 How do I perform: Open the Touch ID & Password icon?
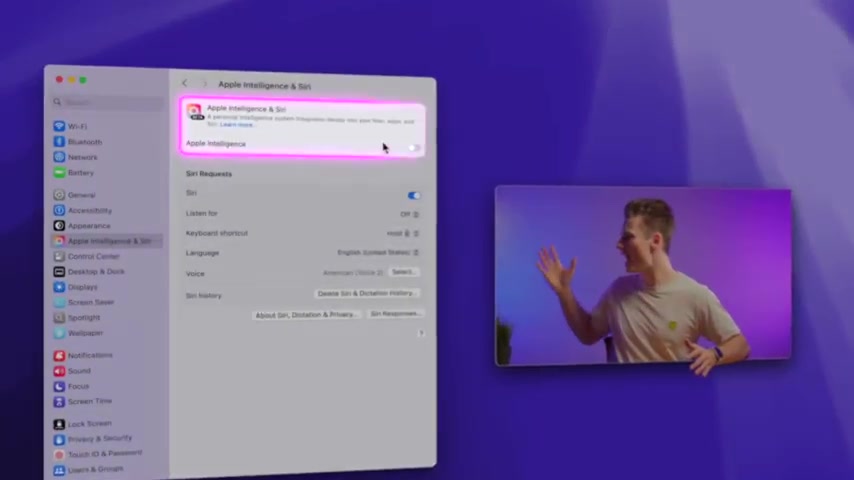pyautogui.click(x=59, y=454)
